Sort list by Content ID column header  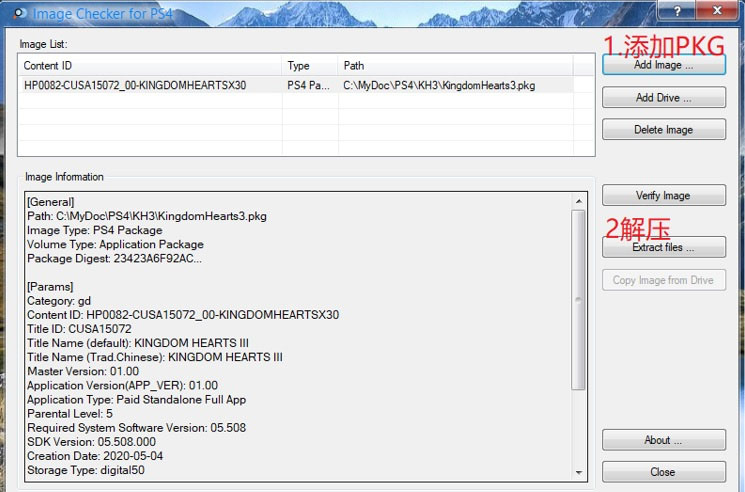coord(150,66)
